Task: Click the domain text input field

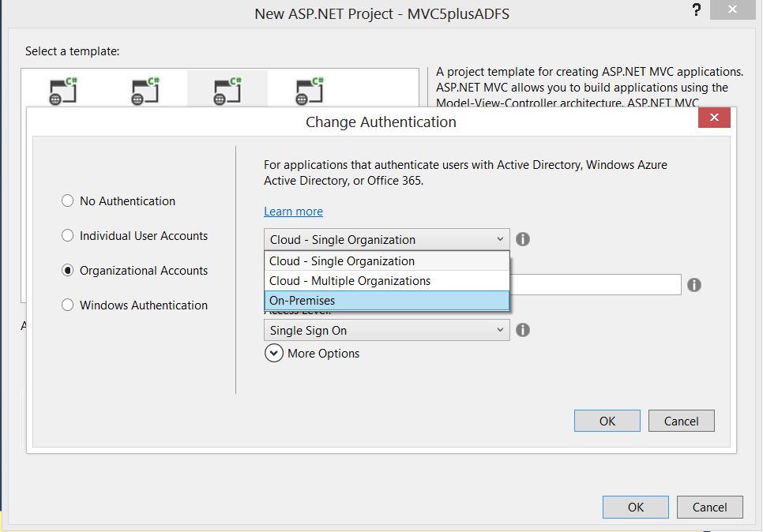Action: pyautogui.click(x=595, y=285)
